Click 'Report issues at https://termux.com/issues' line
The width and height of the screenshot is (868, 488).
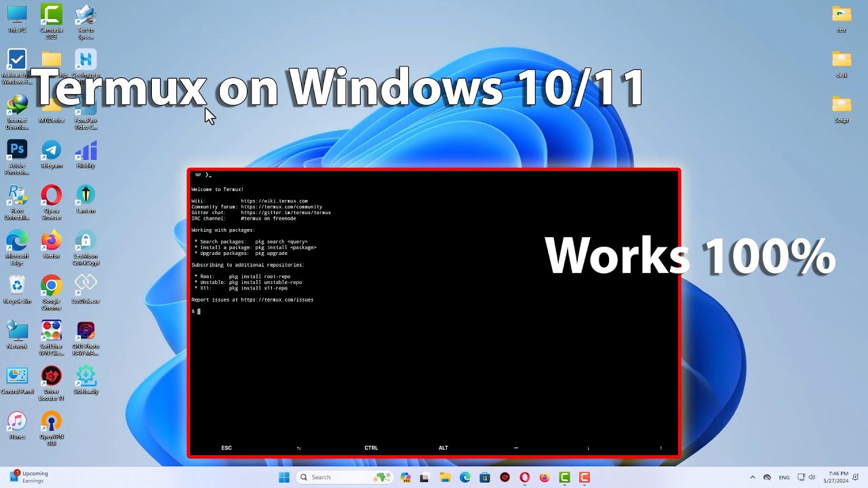pos(252,300)
